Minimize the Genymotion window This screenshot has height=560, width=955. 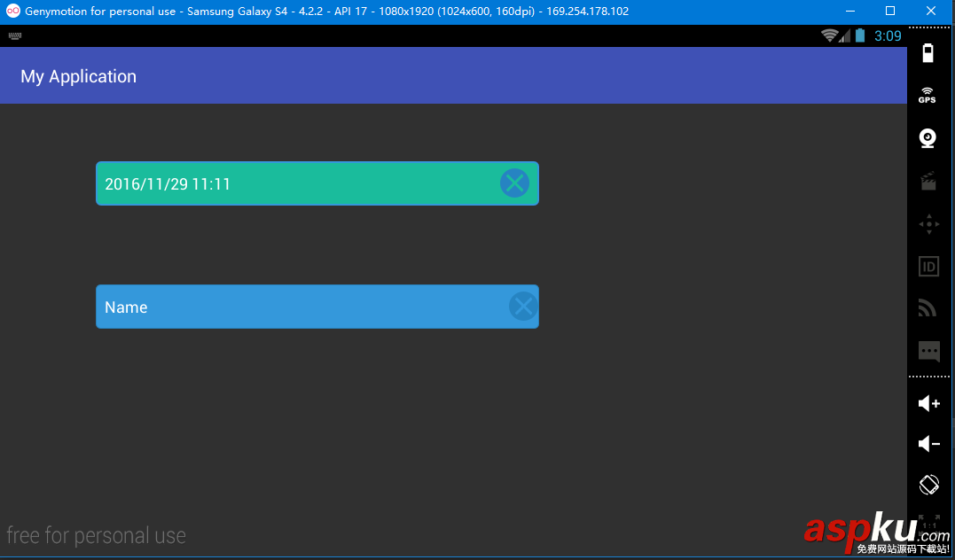pyautogui.click(x=849, y=11)
